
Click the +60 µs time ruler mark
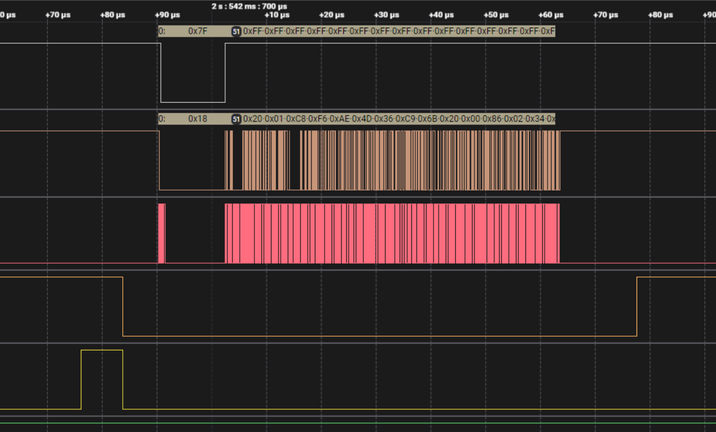click(x=549, y=17)
